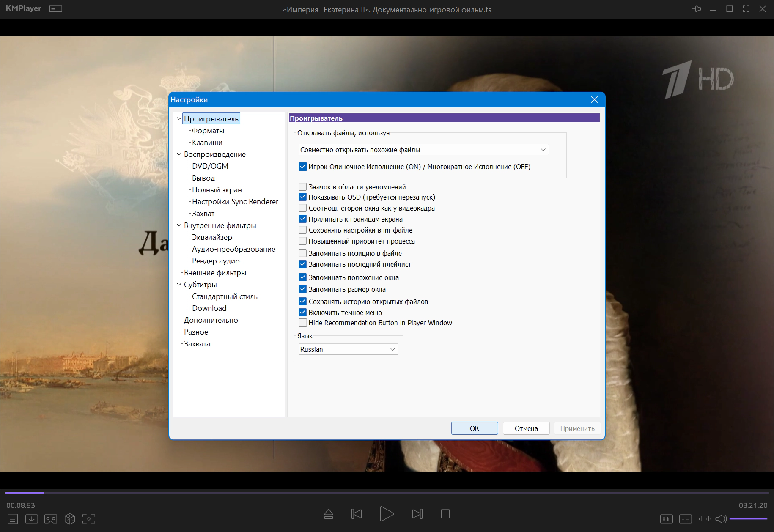Collapse the Субтитры tree node
This screenshot has height=532, width=774.
pyautogui.click(x=179, y=285)
